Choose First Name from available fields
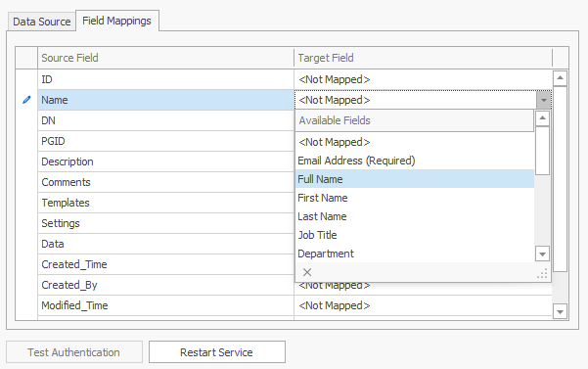The image size is (588, 369). (x=415, y=198)
